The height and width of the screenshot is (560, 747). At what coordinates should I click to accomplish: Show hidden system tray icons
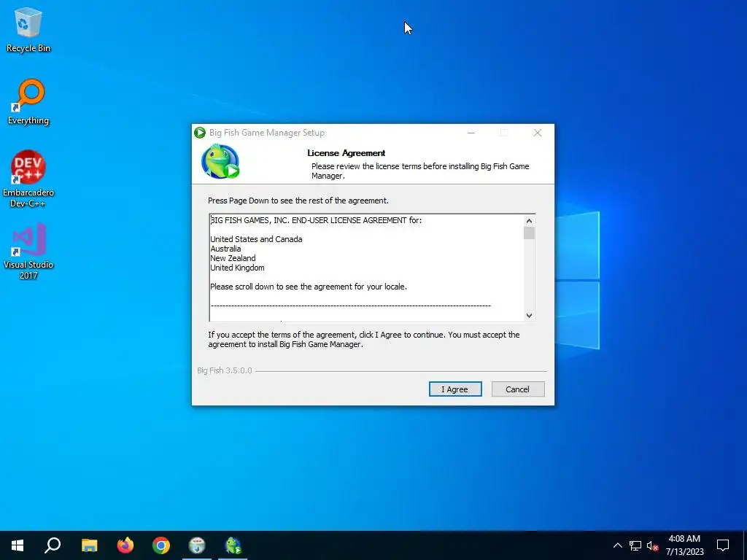tap(617, 545)
